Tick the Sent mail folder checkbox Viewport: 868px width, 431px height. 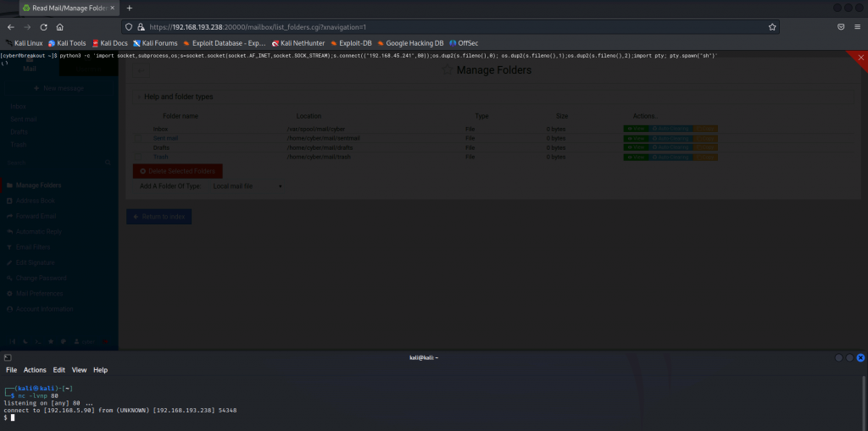[138, 138]
